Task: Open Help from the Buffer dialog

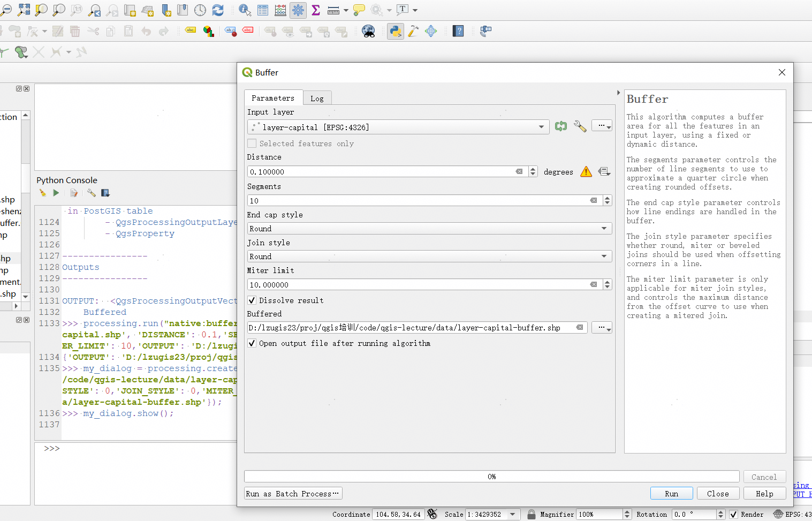Action: pyautogui.click(x=764, y=493)
